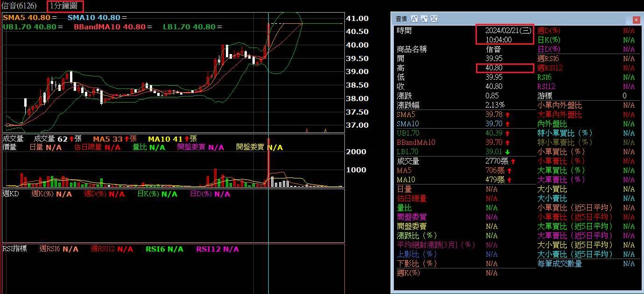This screenshot has width=644, height=294.
Task: Click 日K(%) N/A in the 週KD pane
Action: [157, 194]
